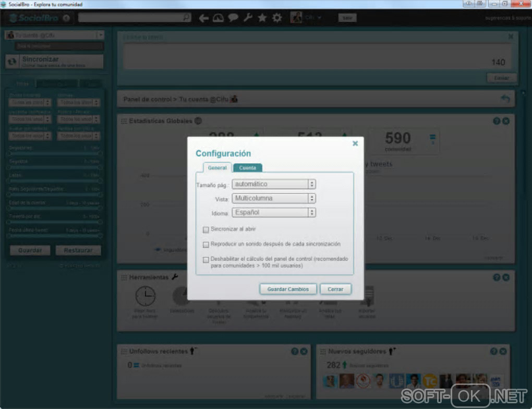Image resolution: width=532 pixels, height=409 pixels.
Task: Click Guardar Cambios button
Action: 288,289
